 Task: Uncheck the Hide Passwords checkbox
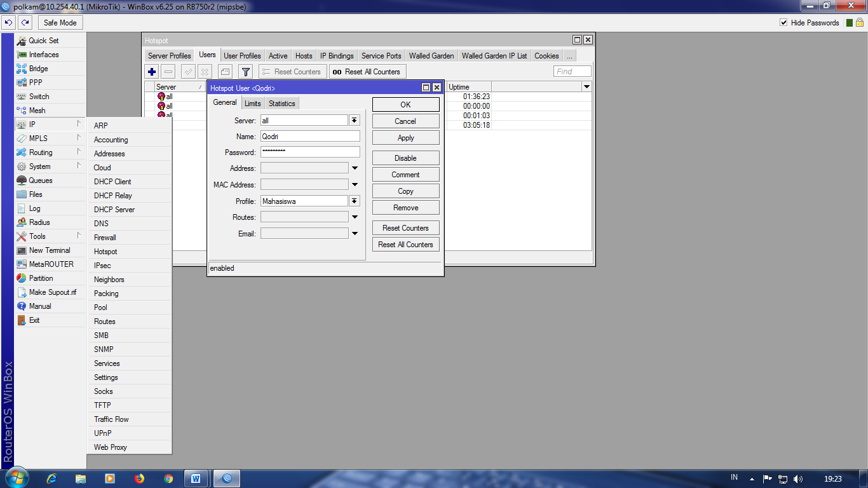pos(783,22)
